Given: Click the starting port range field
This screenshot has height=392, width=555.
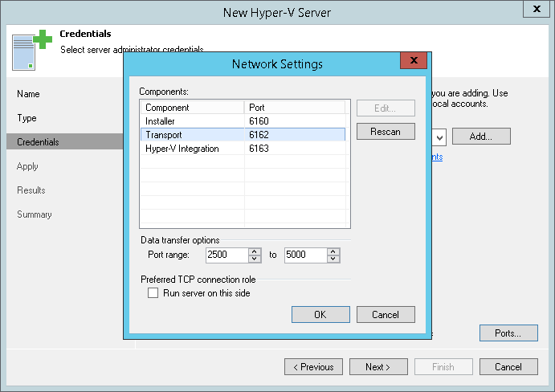Looking at the screenshot, I should point(226,255).
